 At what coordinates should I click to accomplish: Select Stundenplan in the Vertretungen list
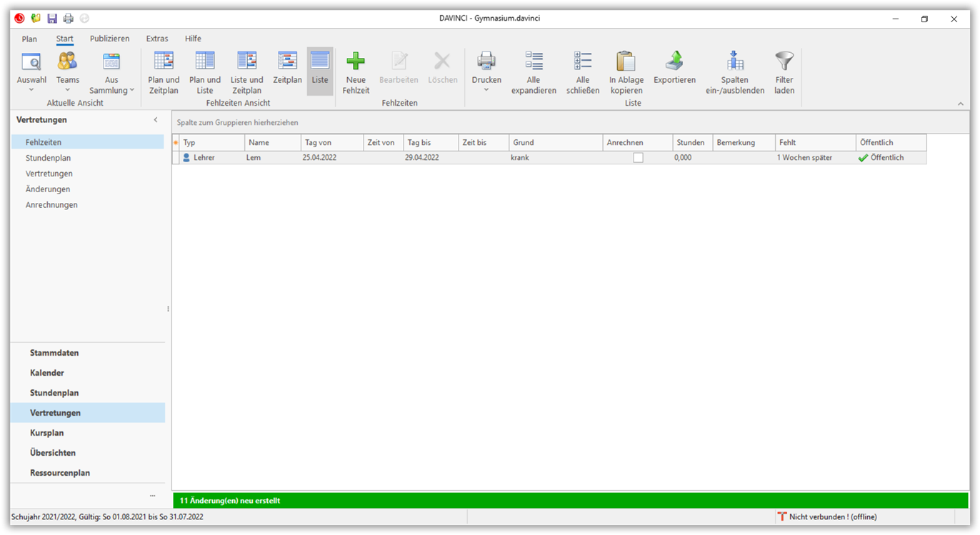click(x=48, y=158)
